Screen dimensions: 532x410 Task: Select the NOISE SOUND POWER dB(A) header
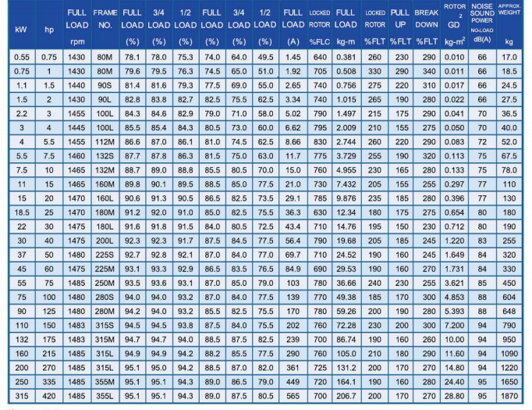tap(482, 23)
